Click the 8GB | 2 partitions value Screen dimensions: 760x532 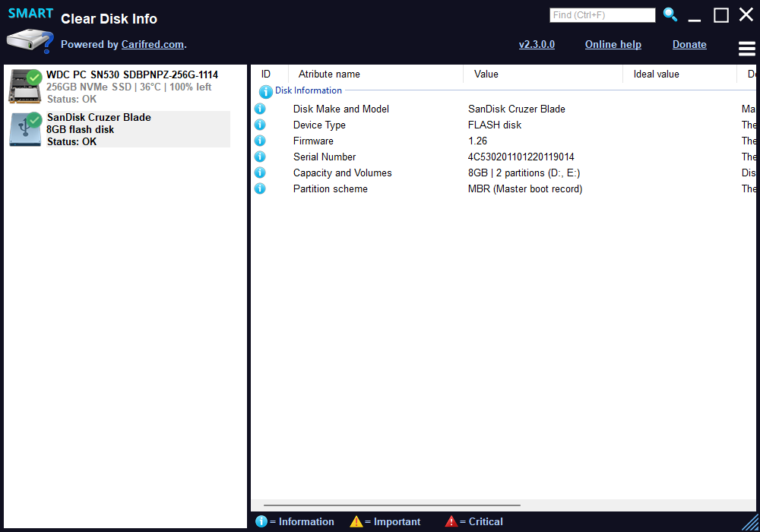[524, 173]
